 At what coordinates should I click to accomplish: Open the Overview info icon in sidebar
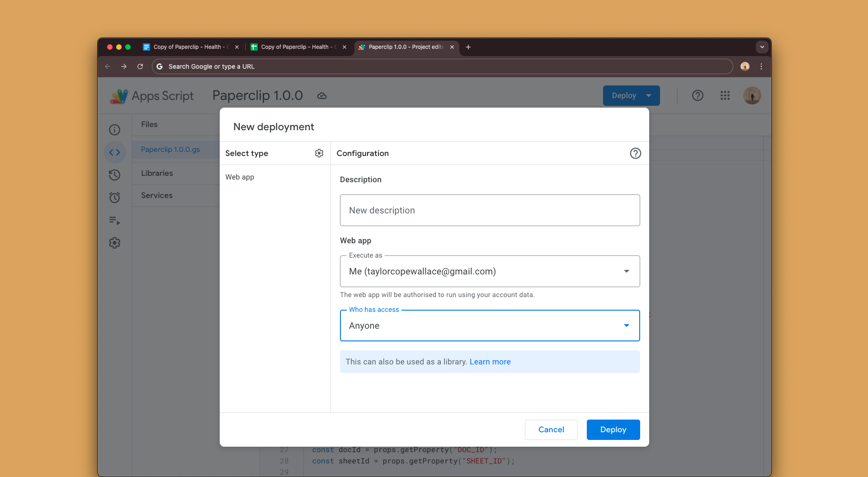point(115,130)
